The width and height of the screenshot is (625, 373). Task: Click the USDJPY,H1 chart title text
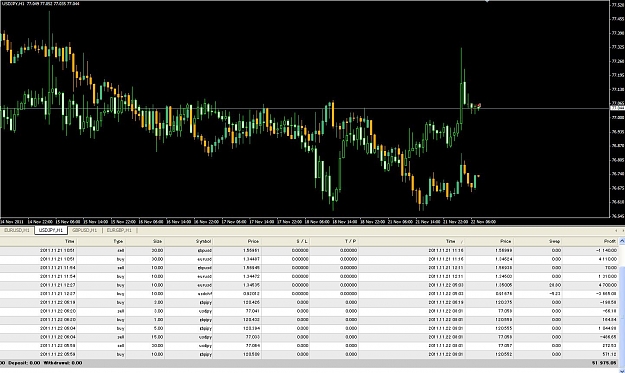pyautogui.click(x=14, y=4)
